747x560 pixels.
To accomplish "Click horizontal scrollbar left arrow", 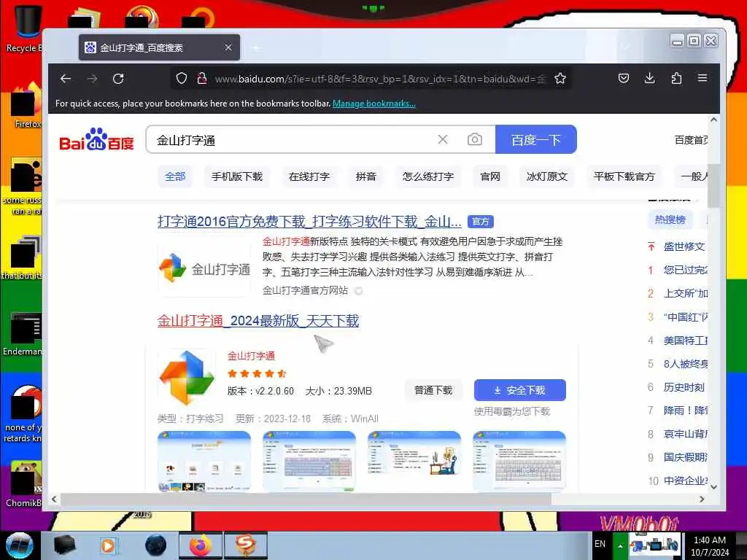I will coord(54,499).
